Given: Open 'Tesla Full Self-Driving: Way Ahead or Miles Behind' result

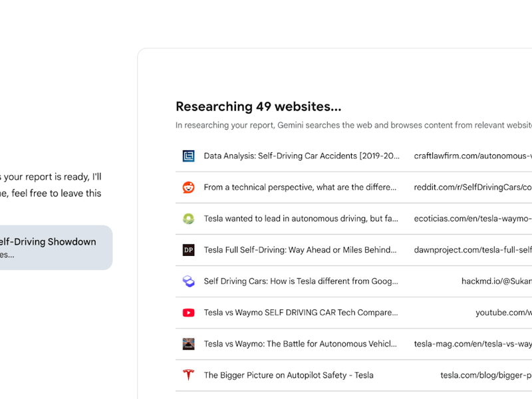Looking at the screenshot, I should pyautogui.click(x=300, y=250).
